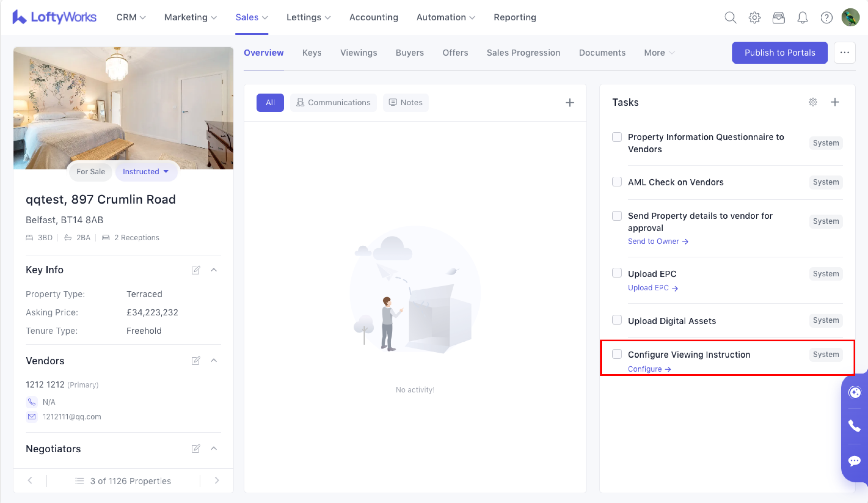The width and height of the screenshot is (868, 503).
Task: Collapse the Vendors section
Action: [214, 360]
